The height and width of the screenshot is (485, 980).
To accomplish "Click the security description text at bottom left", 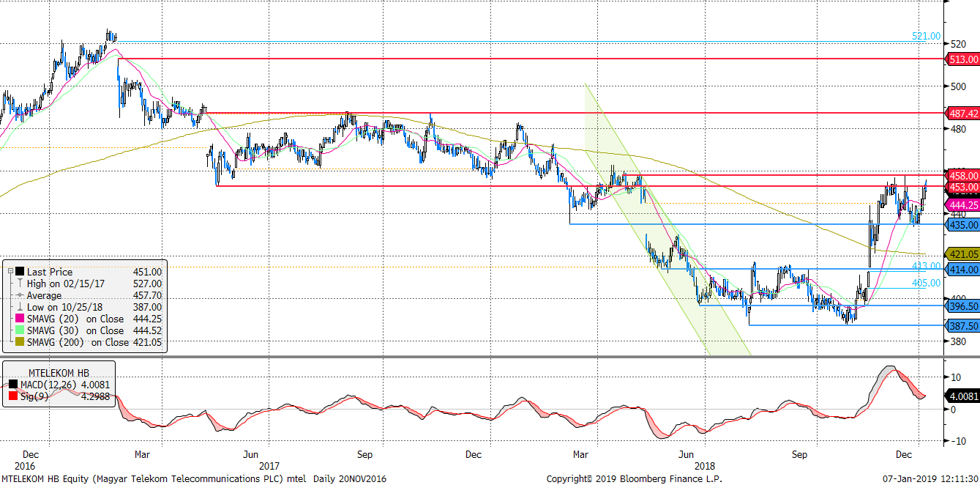I will pos(194,478).
